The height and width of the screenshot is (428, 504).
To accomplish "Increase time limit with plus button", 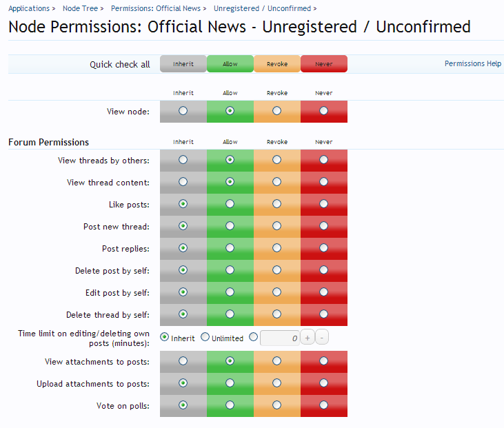I will point(308,338).
